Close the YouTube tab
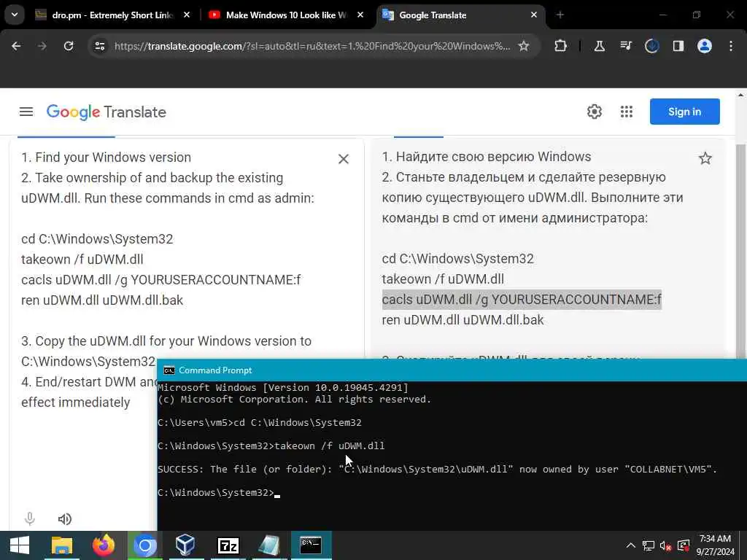Viewport: 747px width, 560px height. pos(360,15)
